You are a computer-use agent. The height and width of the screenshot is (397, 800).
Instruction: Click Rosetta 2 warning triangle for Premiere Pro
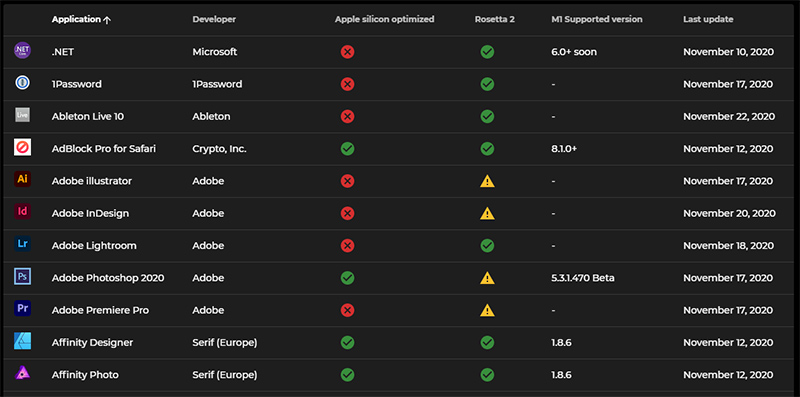pos(487,310)
